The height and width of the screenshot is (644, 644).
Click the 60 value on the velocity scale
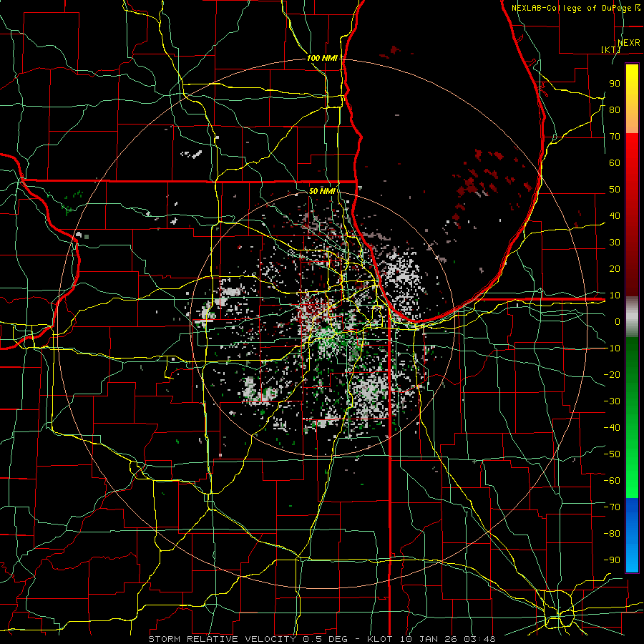[x=615, y=162]
